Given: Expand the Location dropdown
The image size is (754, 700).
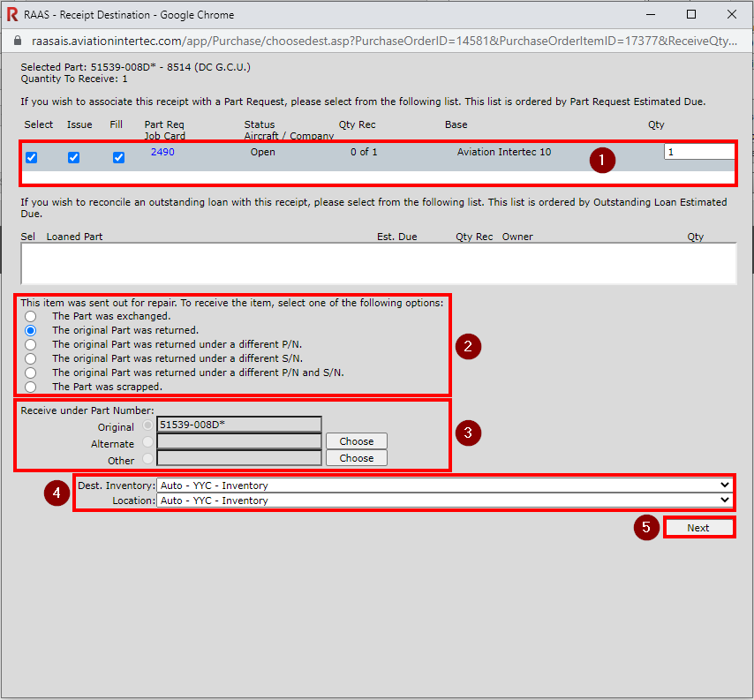Looking at the screenshot, I should (x=444, y=501).
